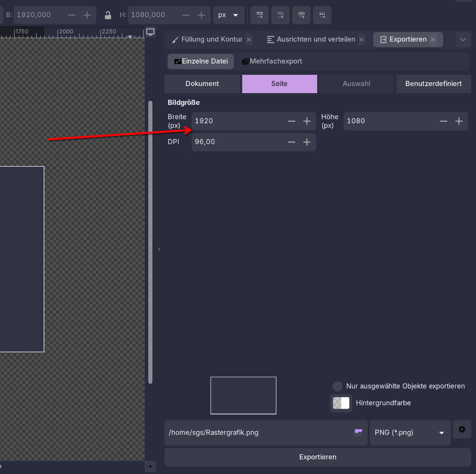Increase the H height value in toolbar

pos(201,15)
